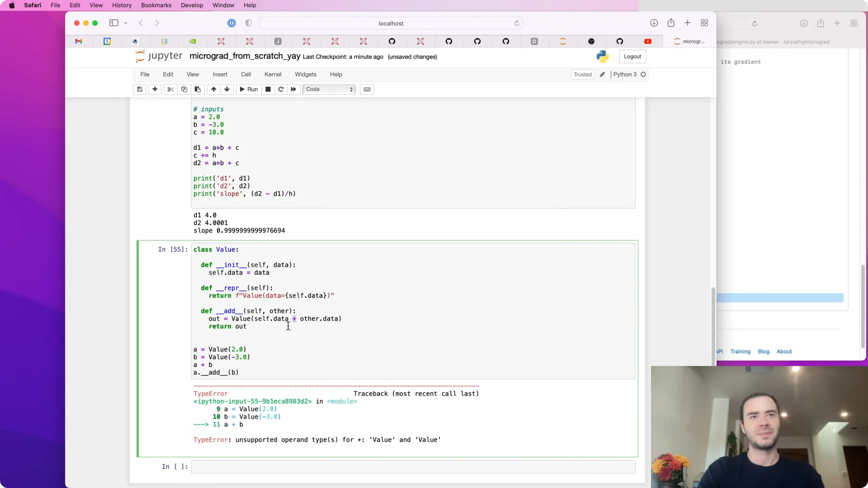Save notebook with the floppy disk icon
Screen dimensions: 868x488
pyautogui.click(x=139, y=89)
